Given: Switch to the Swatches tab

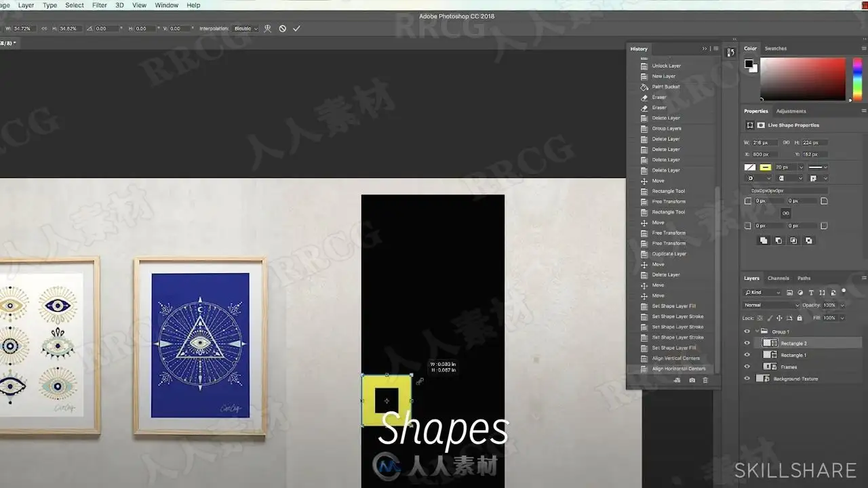Looking at the screenshot, I should [x=776, y=49].
